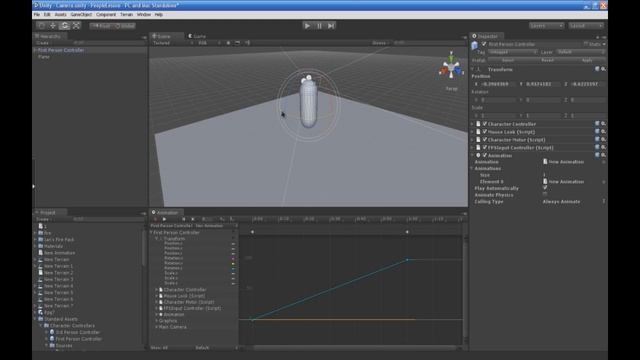Collapse the Transform component in Inspector
Viewport: 640px width, 360px height.
[x=473, y=69]
